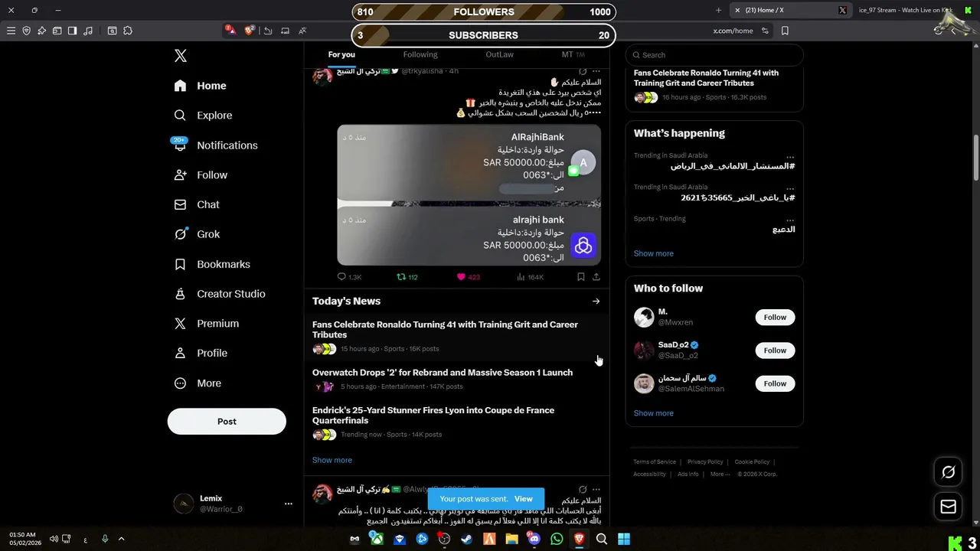The height and width of the screenshot is (551, 980).
Task: Open more options on the second post
Action: click(596, 490)
